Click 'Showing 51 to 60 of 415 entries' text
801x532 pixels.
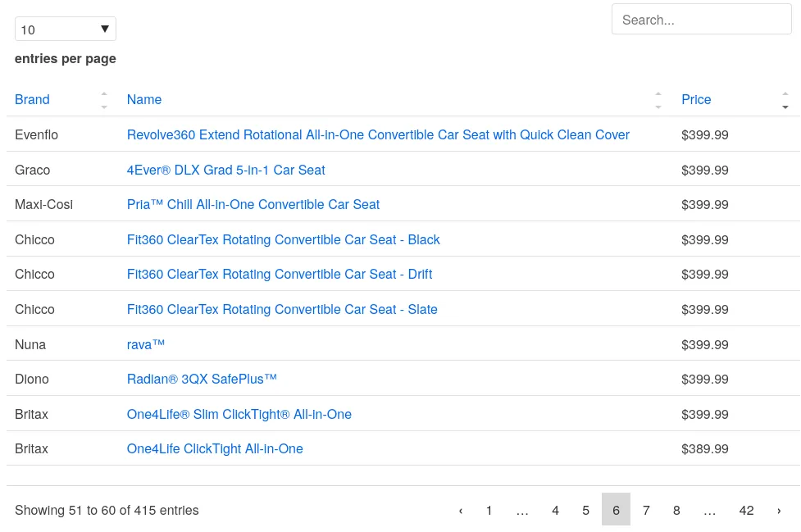tap(107, 510)
